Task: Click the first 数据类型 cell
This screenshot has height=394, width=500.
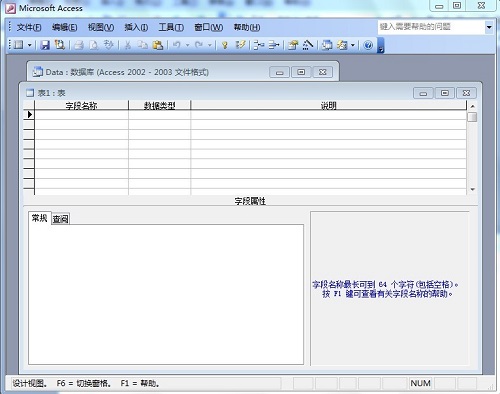Action: [159, 115]
